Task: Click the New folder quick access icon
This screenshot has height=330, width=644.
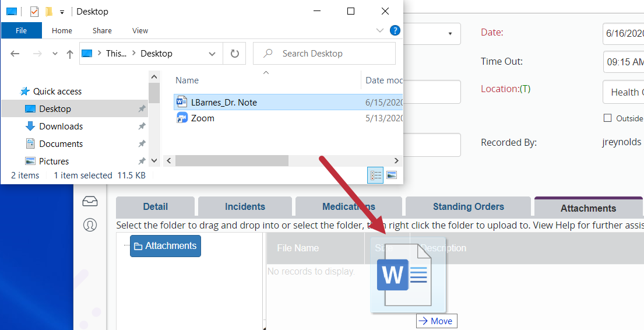Action: coord(49,12)
